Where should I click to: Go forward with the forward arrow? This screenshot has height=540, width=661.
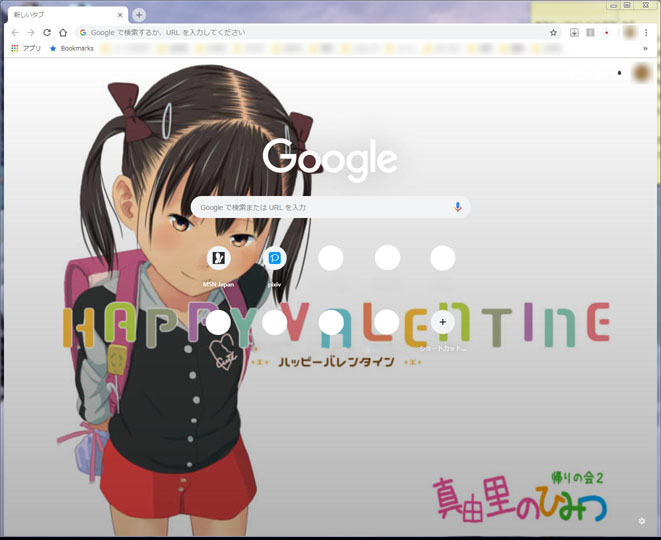coord(31,32)
